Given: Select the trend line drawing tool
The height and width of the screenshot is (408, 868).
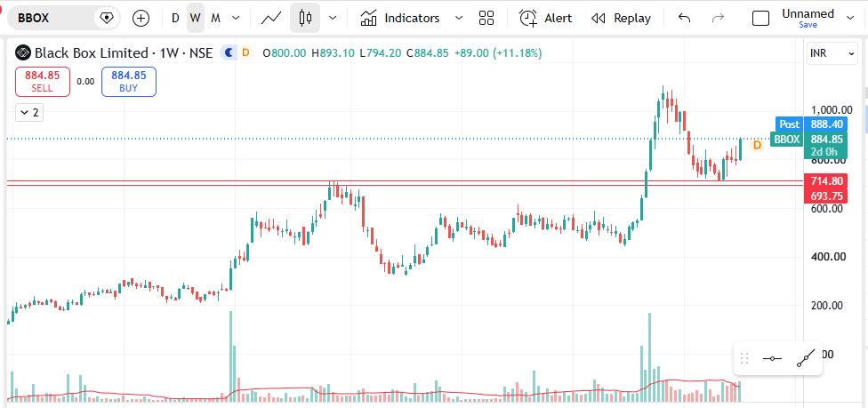Looking at the screenshot, I should tap(806, 359).
